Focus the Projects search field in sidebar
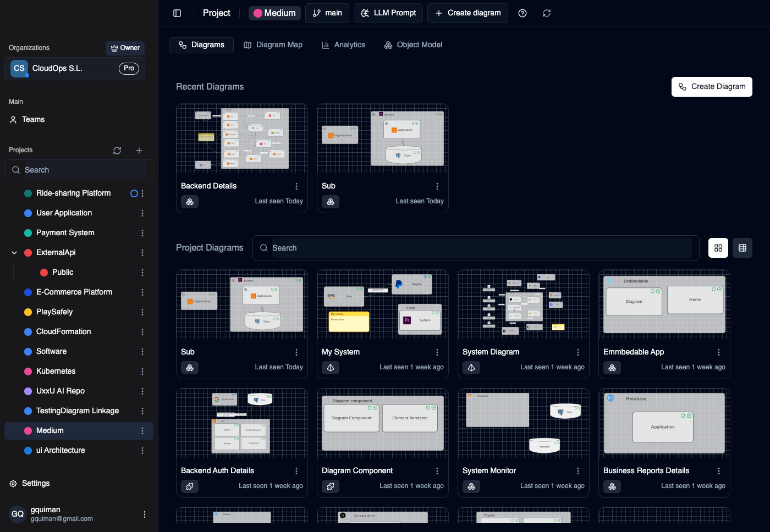 coord(79,170)
